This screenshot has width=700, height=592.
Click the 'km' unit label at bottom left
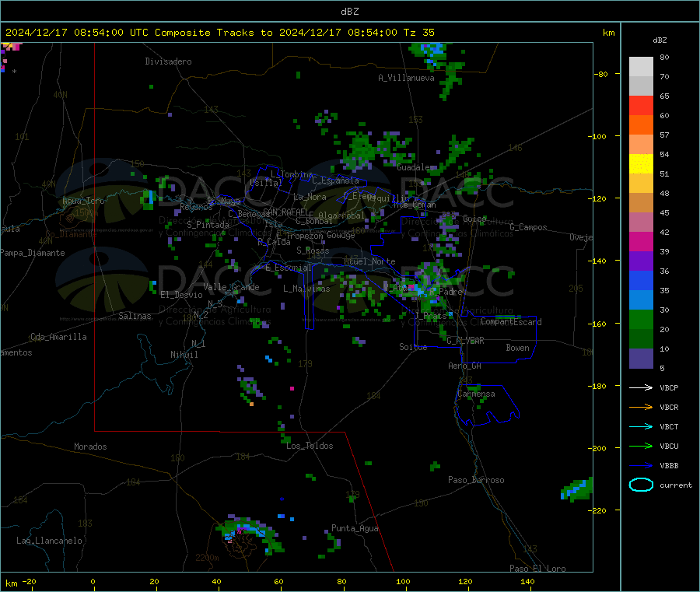pyautogui.click(x=11, y=583)
